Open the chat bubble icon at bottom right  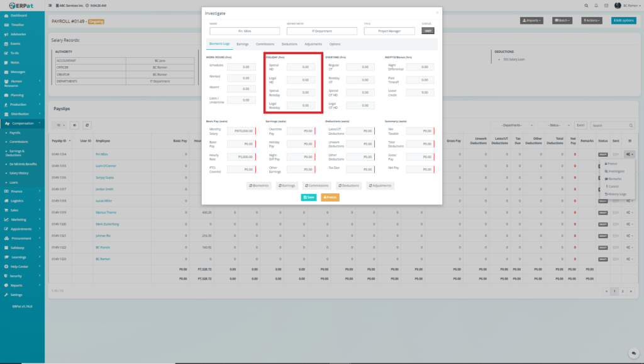click(633, 353)
